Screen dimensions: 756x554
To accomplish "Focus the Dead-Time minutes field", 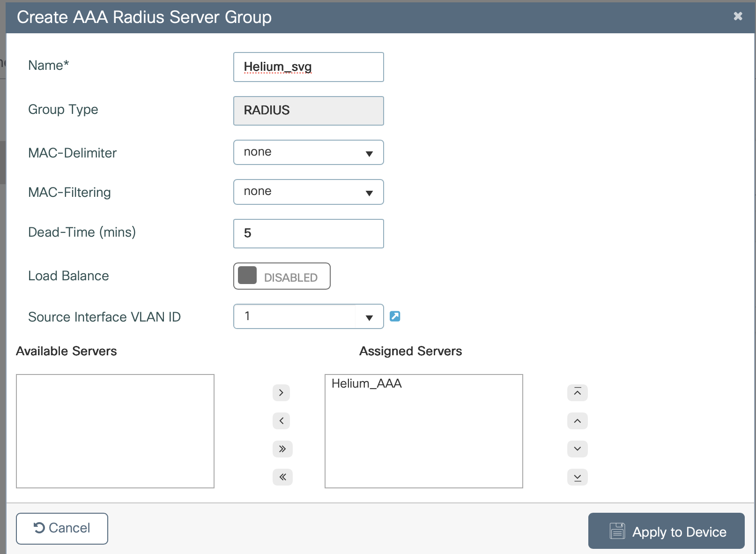I will pos(308,233).
